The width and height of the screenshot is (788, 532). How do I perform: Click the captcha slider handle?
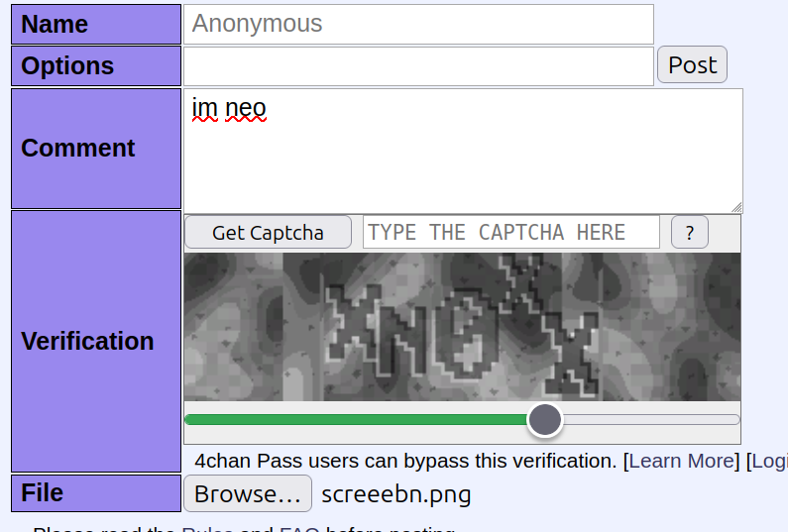[545, 419]
